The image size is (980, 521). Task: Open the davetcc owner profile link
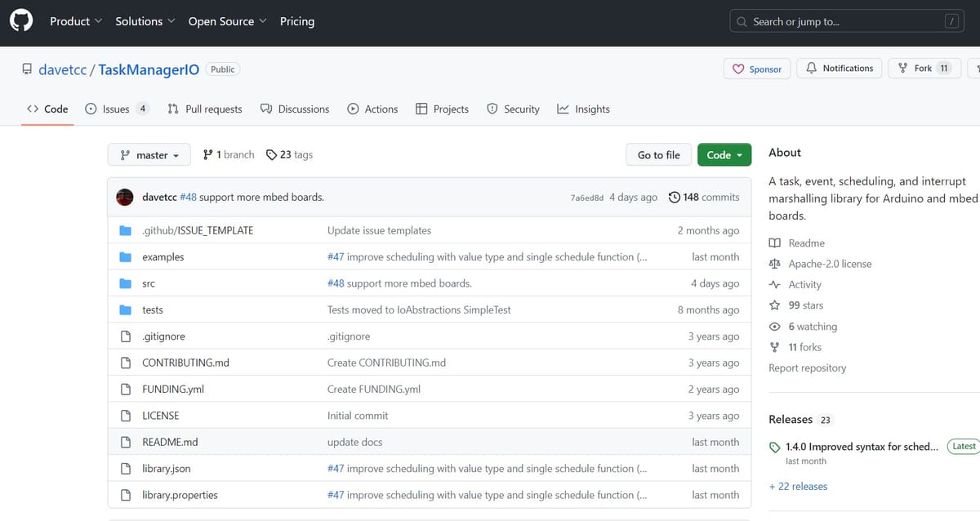(x=62, y=69)
